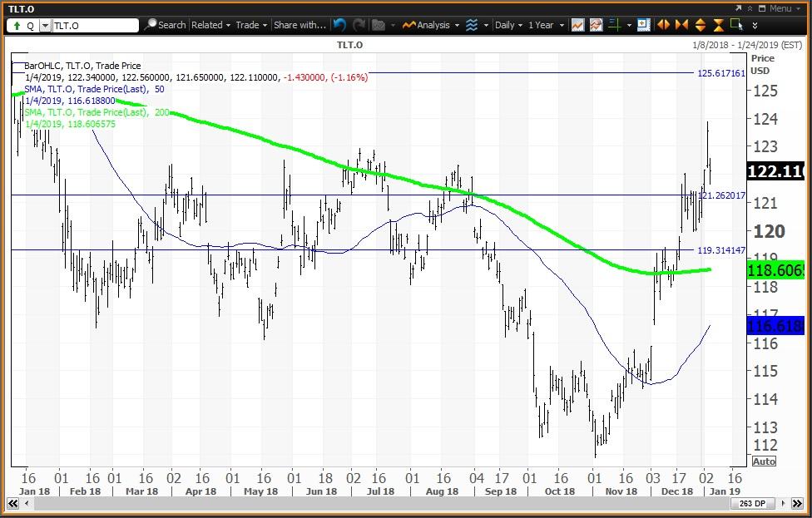The width and height of the screenshot is (812, 518).
Task: Click the blue Undo arrow icon
Action: point(339,25)
